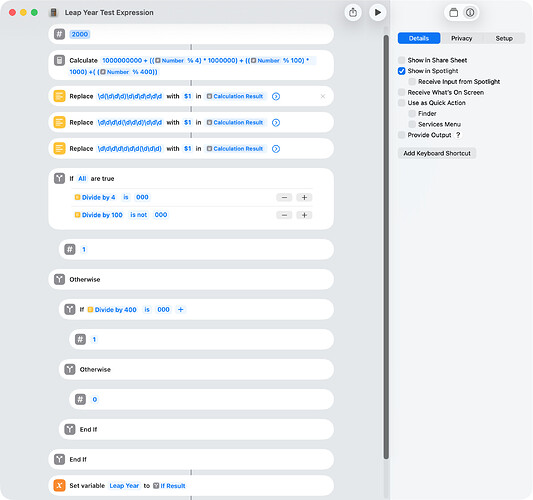Click the editor vertical scrollbar
The height and width of the screenshot is (500, 533).
click(386, 246)
